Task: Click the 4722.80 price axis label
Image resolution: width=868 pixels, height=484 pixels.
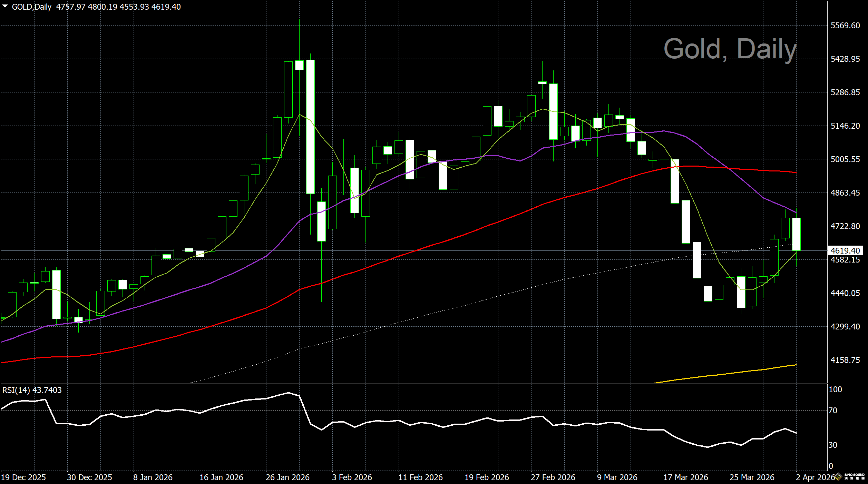Action: (x=845, y=226)
